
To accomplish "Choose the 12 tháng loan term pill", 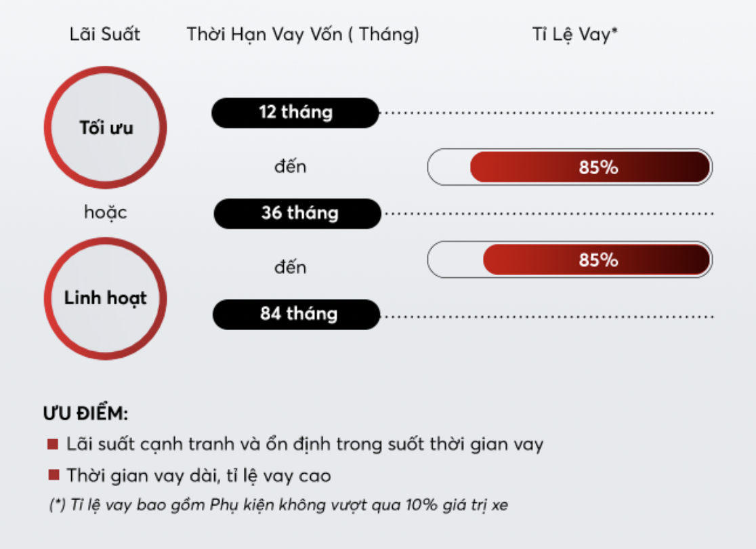I will [x=295, y=113].
